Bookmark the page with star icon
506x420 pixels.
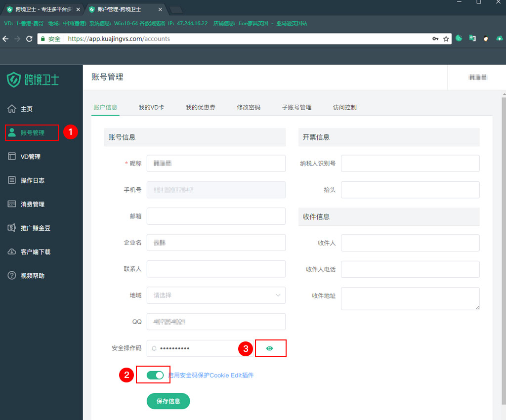(446, 39)
